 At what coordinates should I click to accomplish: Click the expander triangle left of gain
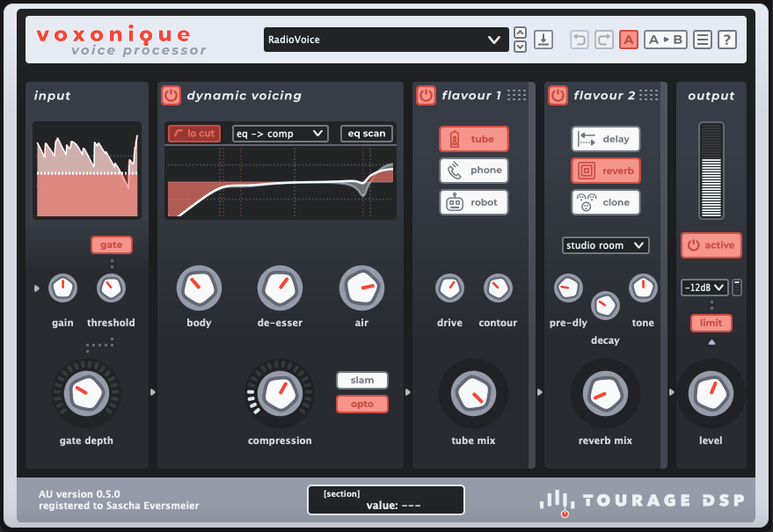(x=37, y=288)
